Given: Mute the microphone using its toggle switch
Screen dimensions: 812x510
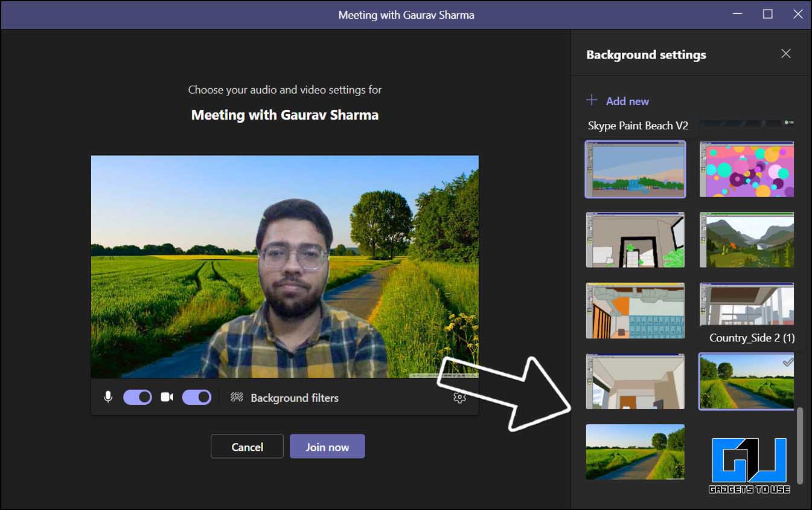Looking at the screenshot, I should (138, 397).
